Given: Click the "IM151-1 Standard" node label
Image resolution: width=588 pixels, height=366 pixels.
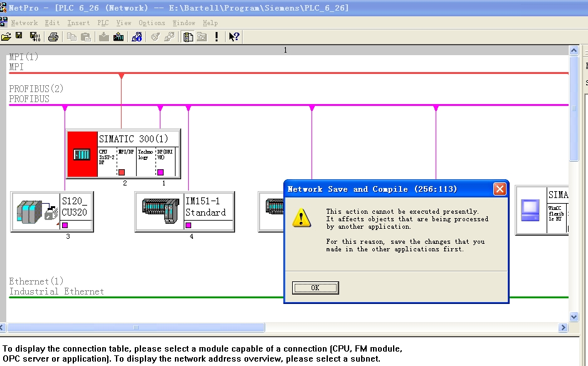Looking at the screenshot, I should [206, 207].
